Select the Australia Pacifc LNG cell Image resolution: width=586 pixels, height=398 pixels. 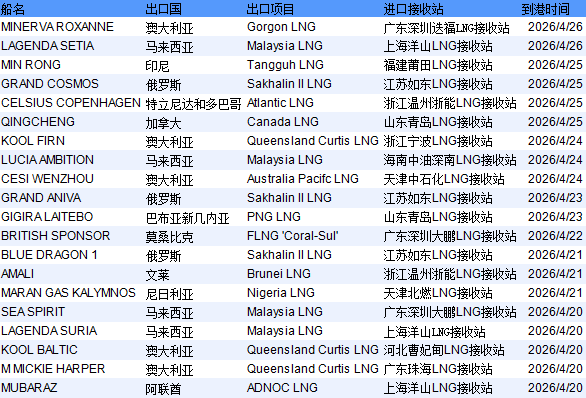303,179
